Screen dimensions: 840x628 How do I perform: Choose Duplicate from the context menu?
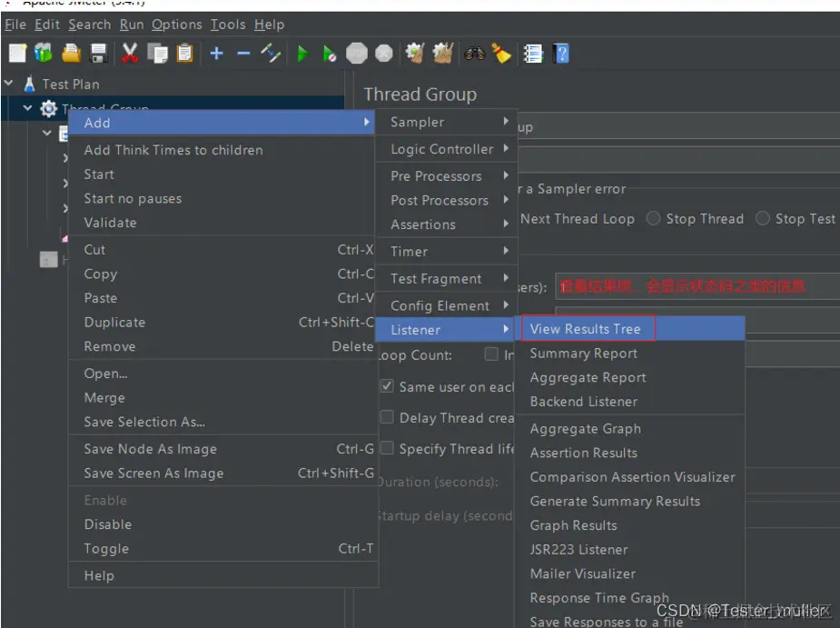222,323
